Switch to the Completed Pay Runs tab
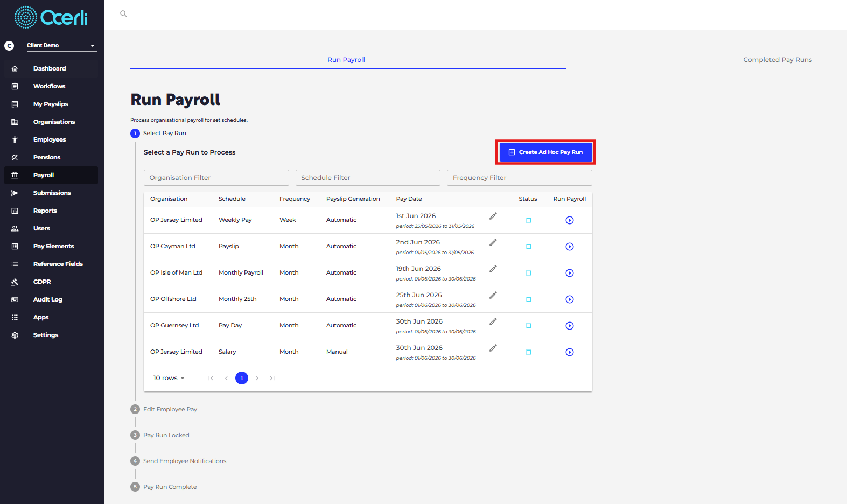Image resolution: width=847 pixels, height=504 pixels. [778, 60]
